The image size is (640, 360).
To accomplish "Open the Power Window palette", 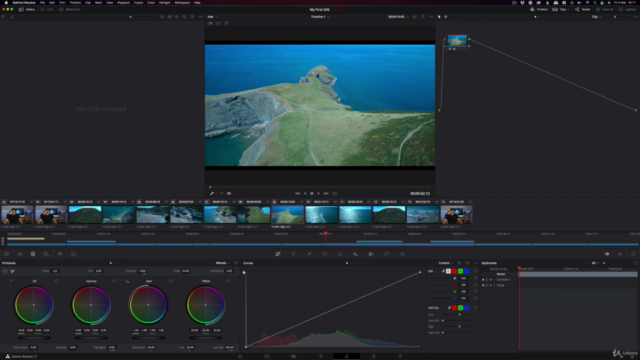I will 324,254.
